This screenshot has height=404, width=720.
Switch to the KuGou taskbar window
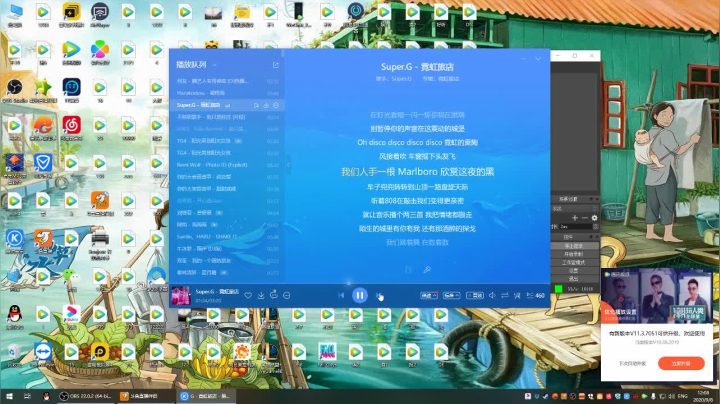tap(206, 396)
